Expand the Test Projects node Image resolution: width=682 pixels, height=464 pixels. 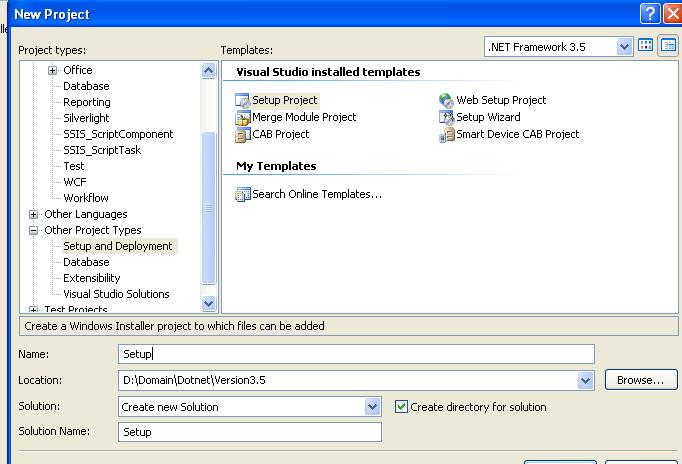pos(33,310)
